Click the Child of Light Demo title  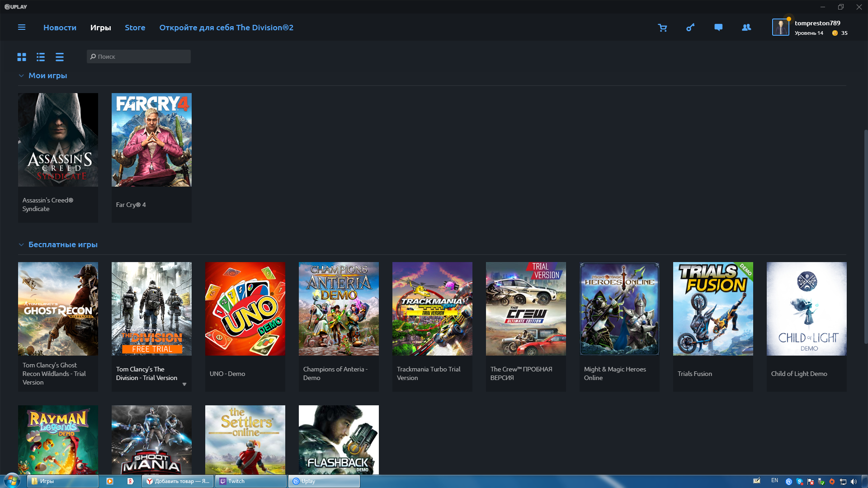799,374
